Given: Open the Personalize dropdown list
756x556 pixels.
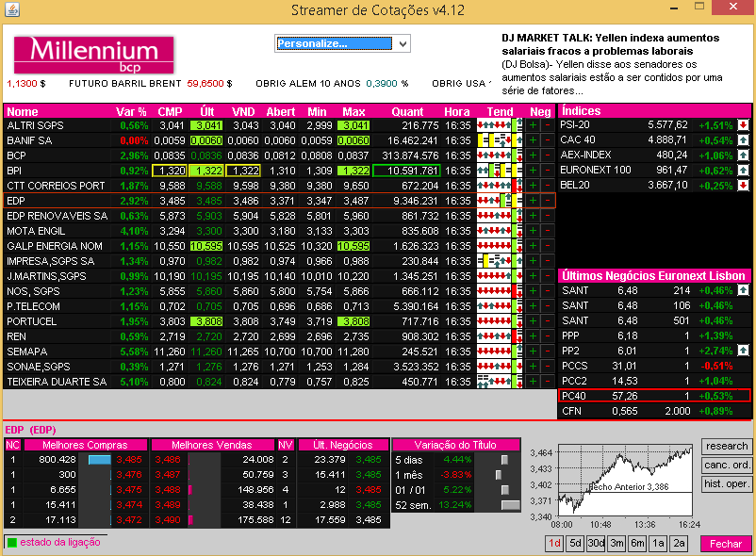Looking at the screenshot, I should 403,44.
